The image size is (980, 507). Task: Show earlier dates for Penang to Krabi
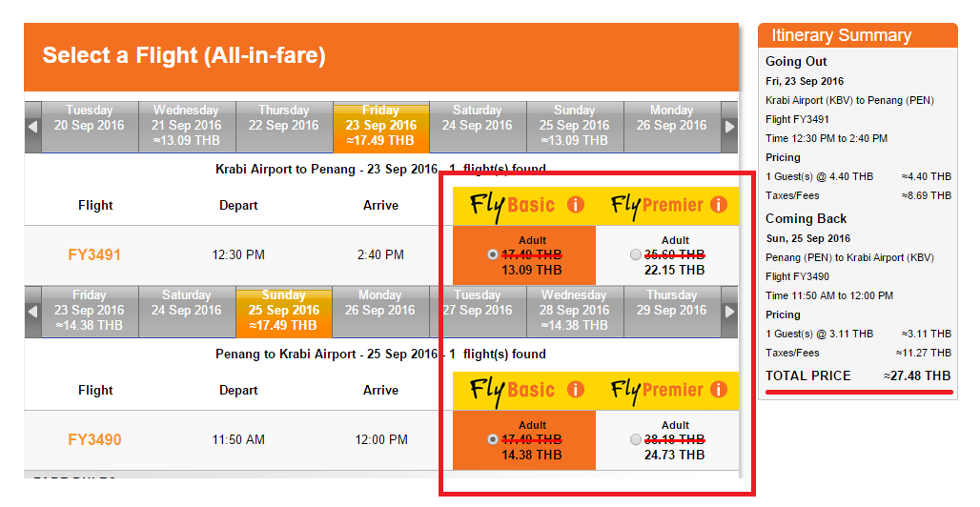pyautogui.click(x=33, y=312)
